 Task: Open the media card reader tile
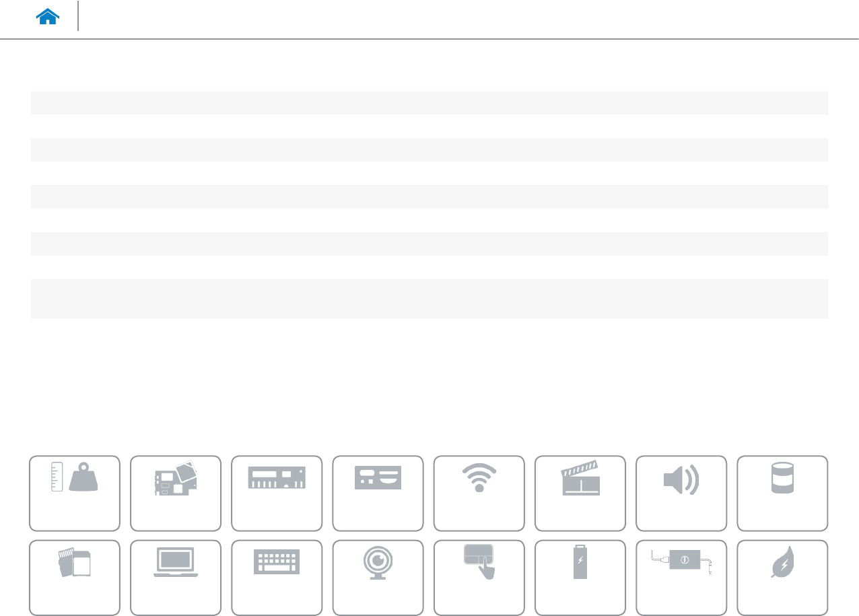click(x=75, y=578)
